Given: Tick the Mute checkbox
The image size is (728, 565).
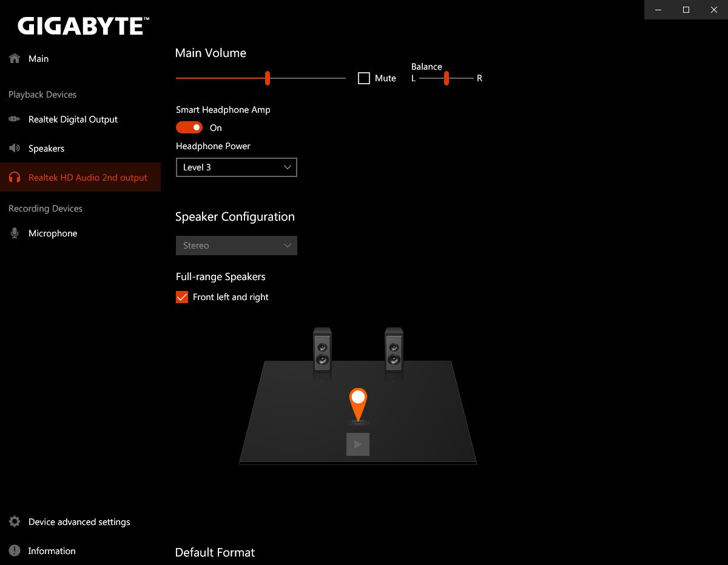Looking at the screenshot, I should (x=364, y=78).
